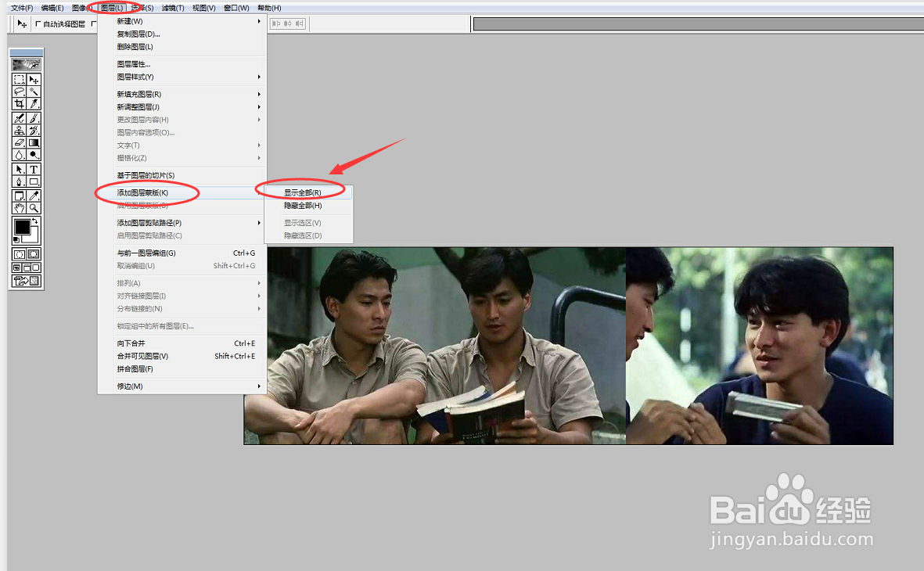Select the Type (T) tool
The image size is (924, 571).
34,170
